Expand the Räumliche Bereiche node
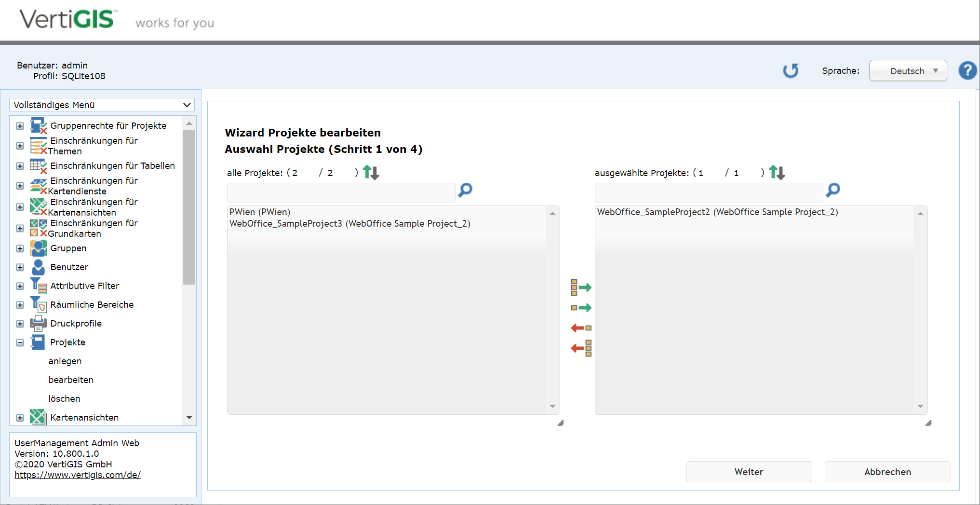This screenshot has height=505, width=980. coord(20,305)
